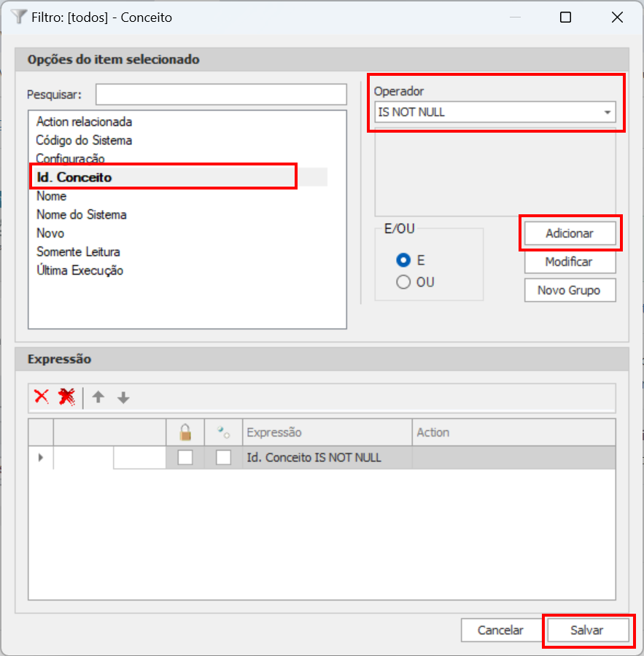Select Action relacionada in the field list
Viewport: 644px width, 656px height.
click(x=84, y=122)
